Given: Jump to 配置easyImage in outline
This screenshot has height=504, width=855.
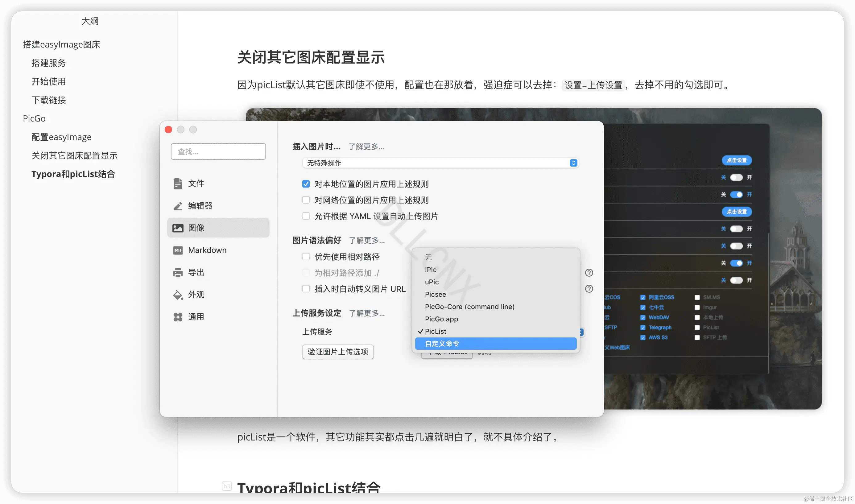Looking at the screenshot, I should coord(61,137).
